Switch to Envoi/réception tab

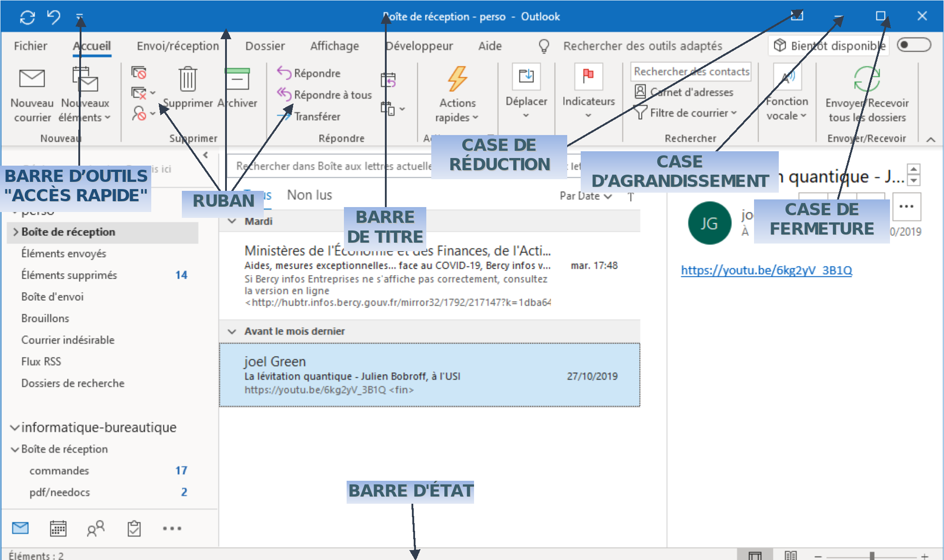178,46
